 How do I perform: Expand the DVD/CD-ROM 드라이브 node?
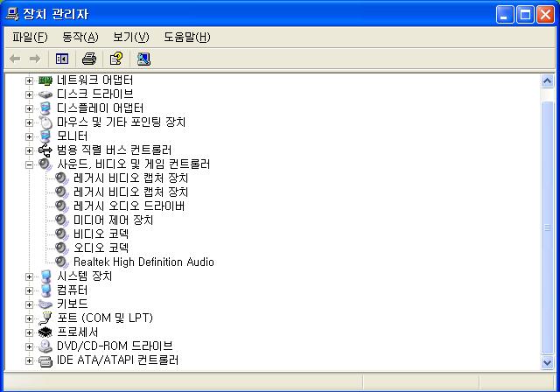click(x=29, y=346)
